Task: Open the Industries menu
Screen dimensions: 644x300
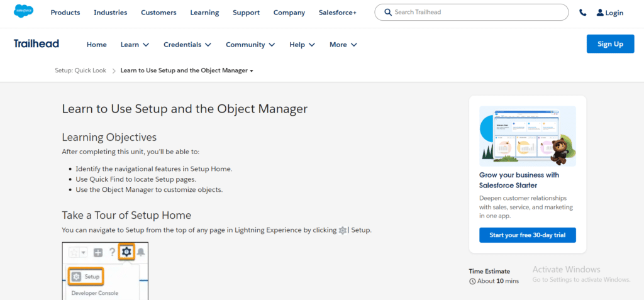Action: pos(111,13)
